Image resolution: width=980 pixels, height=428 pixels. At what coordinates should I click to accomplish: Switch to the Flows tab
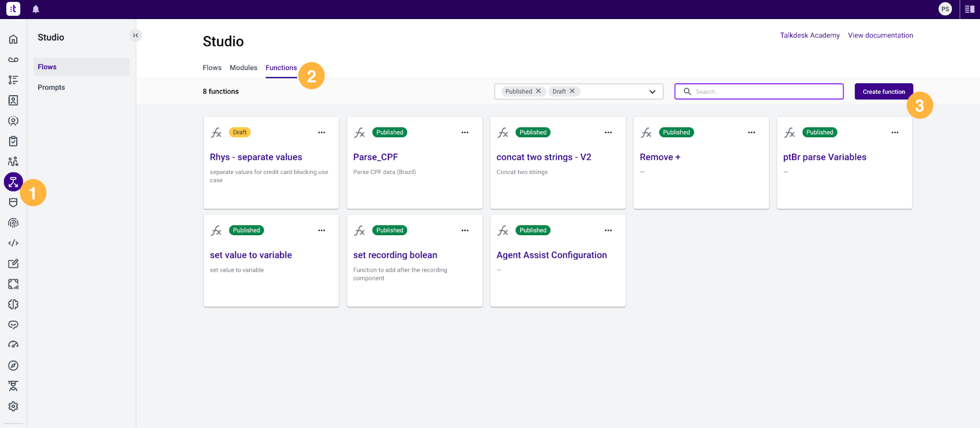(212, 68)
